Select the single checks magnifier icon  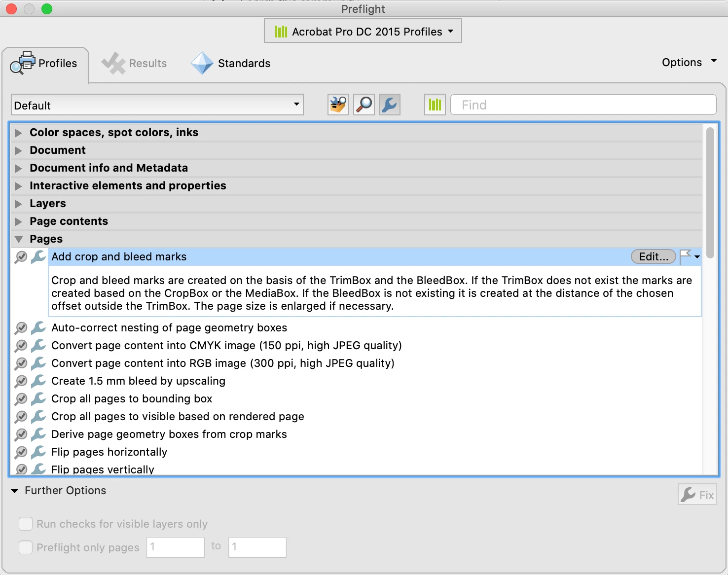coord(364,105)
